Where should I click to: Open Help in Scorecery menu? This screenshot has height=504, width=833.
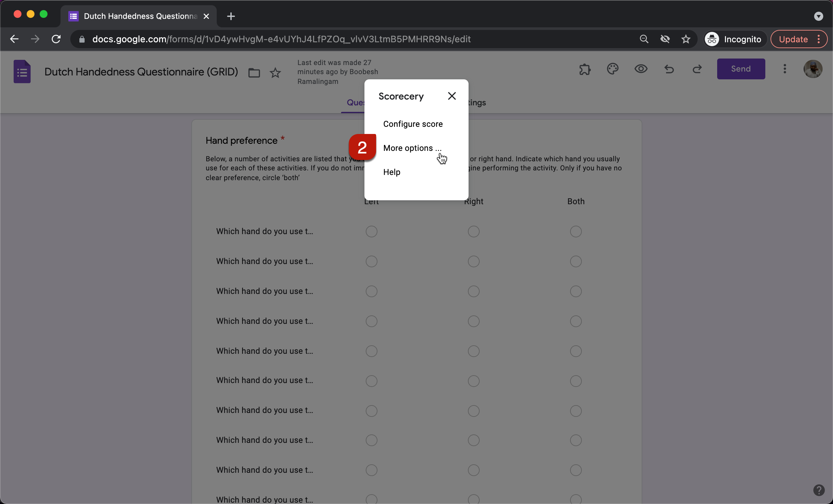tap(391, 172)
